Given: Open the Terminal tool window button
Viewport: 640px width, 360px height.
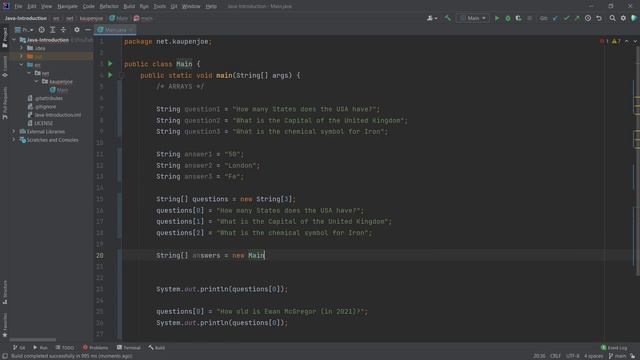Looking at the screenshot, I should tap(129, 347).
